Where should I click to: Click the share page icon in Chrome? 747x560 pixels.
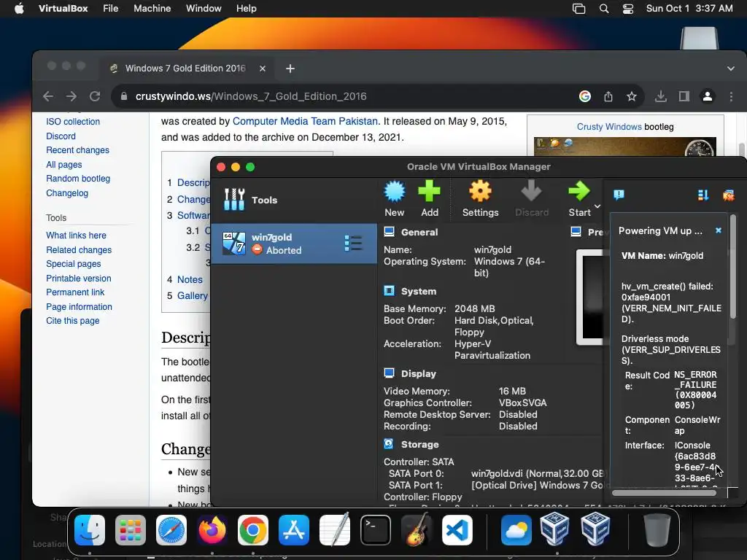click(608, 96)
